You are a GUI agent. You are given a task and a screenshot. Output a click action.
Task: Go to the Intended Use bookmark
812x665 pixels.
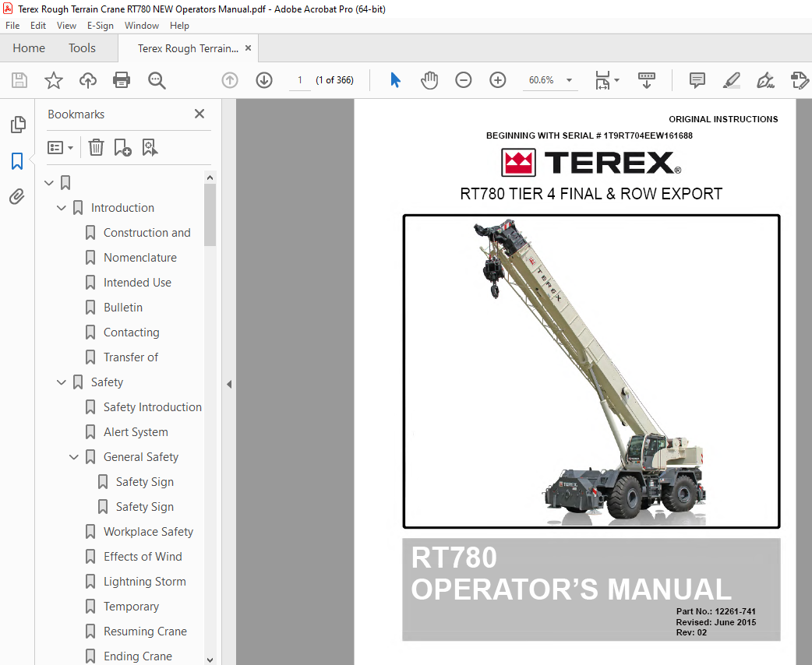click(x=137, y=283)
